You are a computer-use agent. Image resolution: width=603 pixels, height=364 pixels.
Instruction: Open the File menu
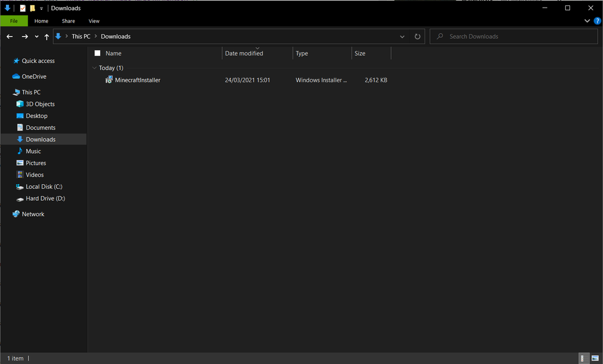coord(14,21)
